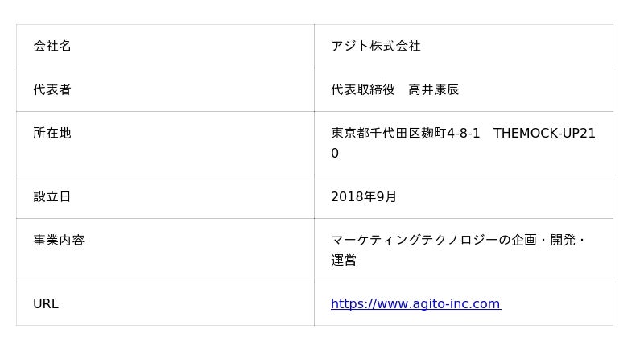Select the name 高井康辰
This screenshot has height=350, width=644.
coord(434,90)
